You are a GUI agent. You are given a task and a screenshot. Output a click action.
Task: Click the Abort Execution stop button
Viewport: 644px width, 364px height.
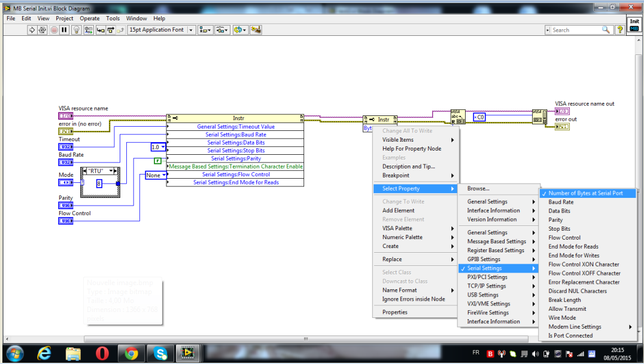pos(54,29)
